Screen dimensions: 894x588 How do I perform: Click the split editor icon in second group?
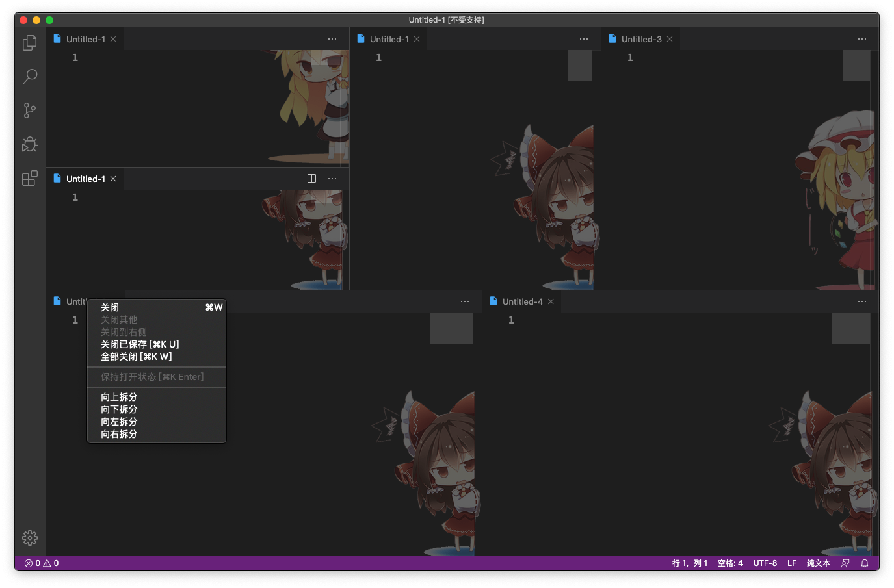click(311, 179)
